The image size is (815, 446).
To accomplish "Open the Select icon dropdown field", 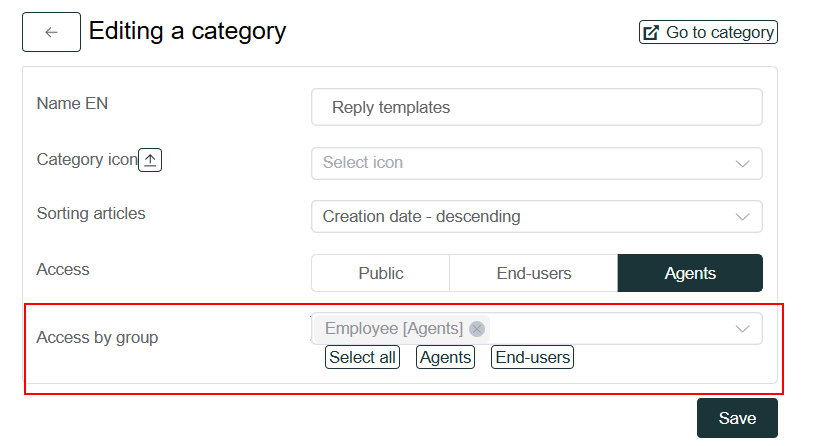I will (520, 163).
